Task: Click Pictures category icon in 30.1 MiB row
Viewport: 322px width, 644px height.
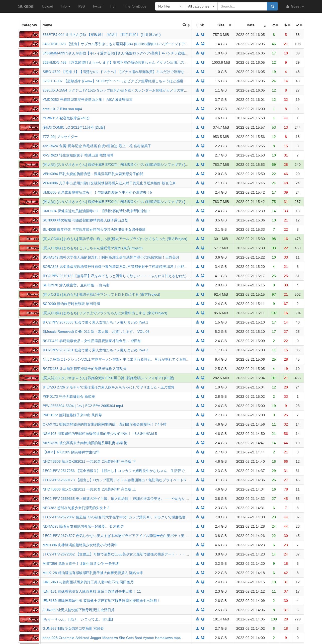Action: [29, 239]
